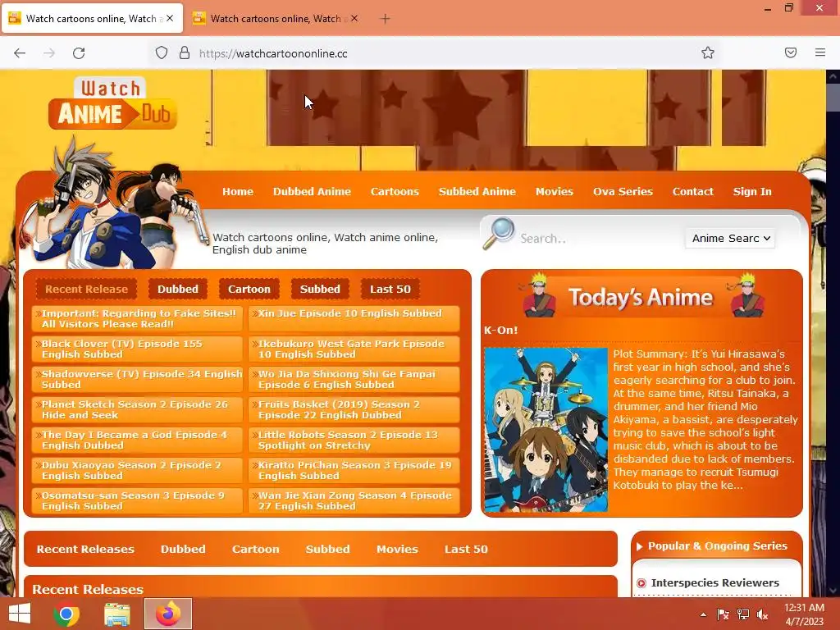Open the Anime Search dropdown
840x630 pixels.
click(x=731, y=239)
